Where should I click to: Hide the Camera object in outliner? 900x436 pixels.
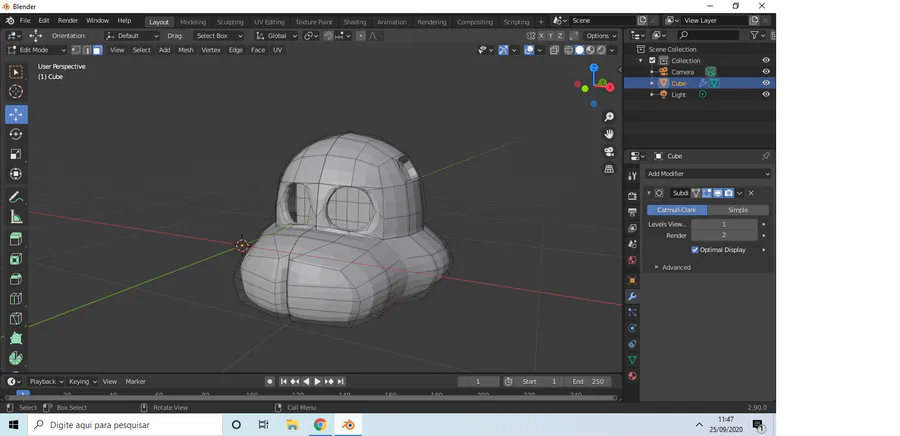tap(766, 72)
